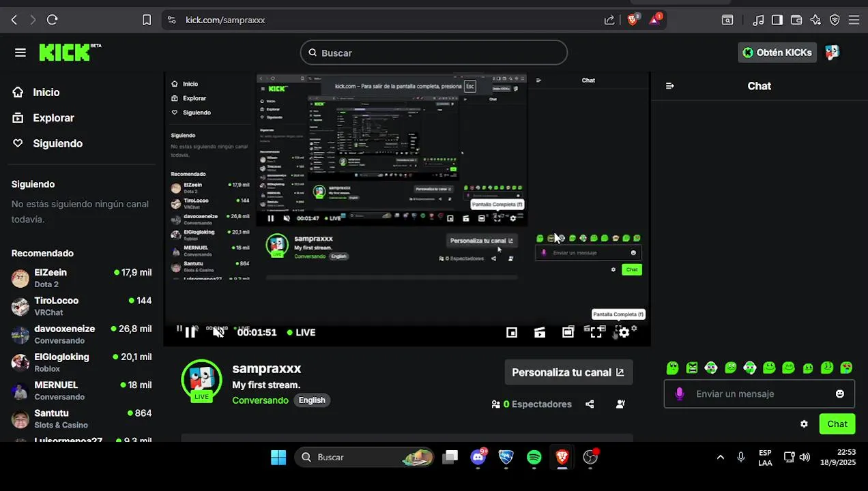Open recommended channel ElGlogloking
868x491 pixels.
pos(81,363)
